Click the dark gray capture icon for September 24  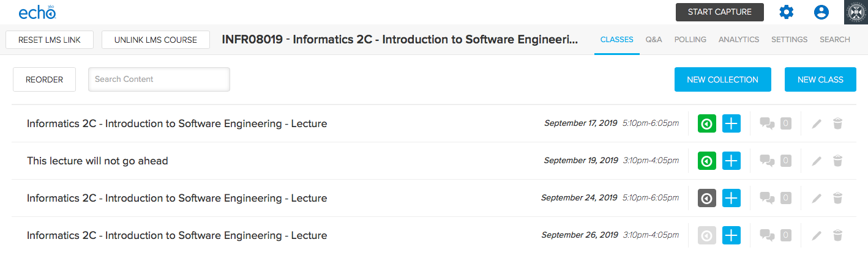coord(707,198)
